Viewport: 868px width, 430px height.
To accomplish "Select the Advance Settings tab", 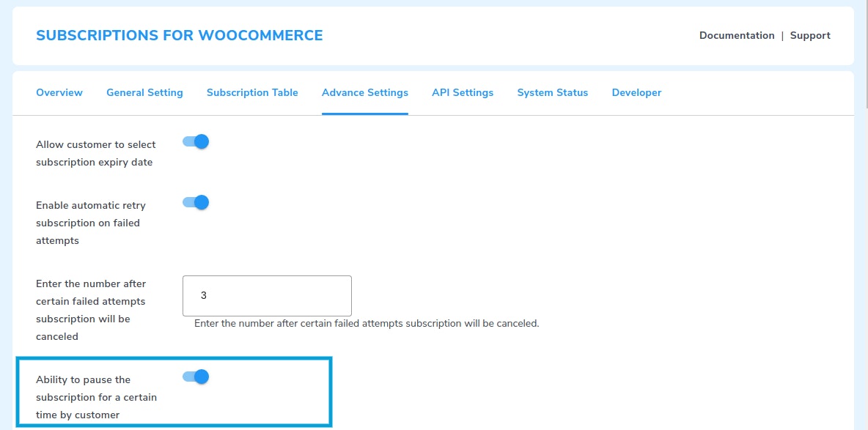I will [365, 92].
